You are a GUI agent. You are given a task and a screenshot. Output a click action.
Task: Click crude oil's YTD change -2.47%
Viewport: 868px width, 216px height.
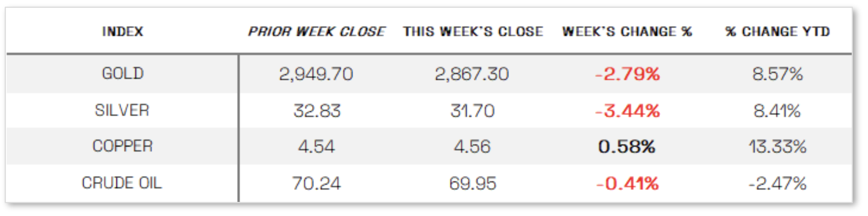click(x=778, y=183)
